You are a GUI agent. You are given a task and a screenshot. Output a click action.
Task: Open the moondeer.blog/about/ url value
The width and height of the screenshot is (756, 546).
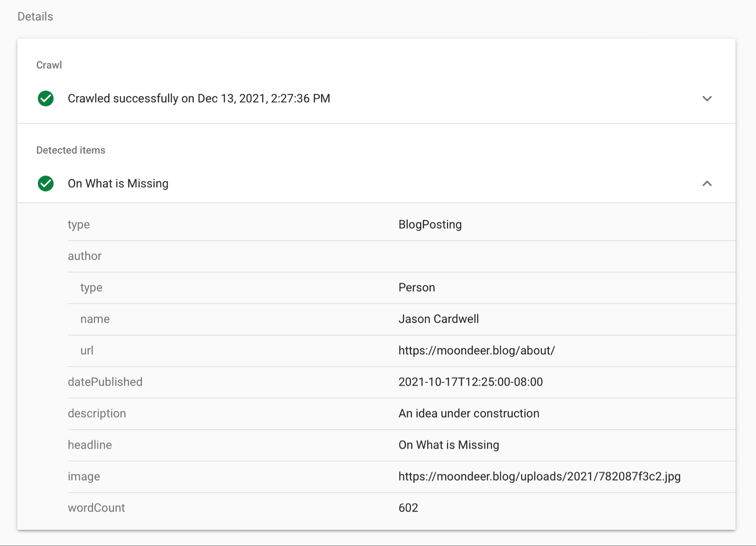[x=477, y=351]
